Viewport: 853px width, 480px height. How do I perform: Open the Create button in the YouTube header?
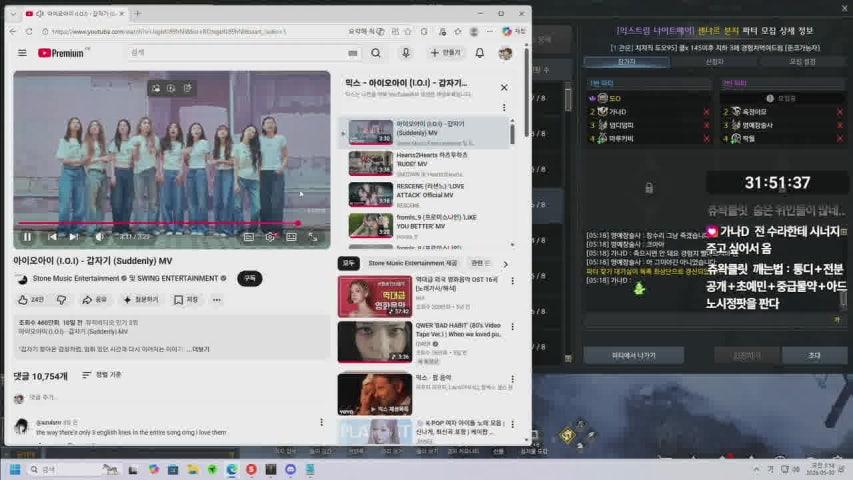tap(446, 53)
